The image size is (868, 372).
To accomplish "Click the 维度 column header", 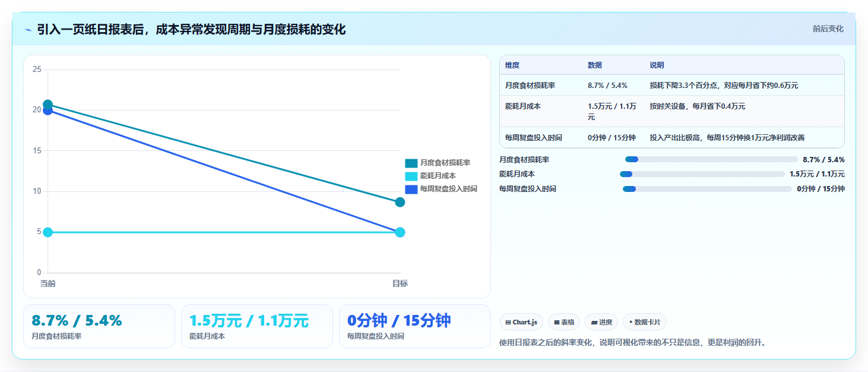I will click(x=512, y=65).
